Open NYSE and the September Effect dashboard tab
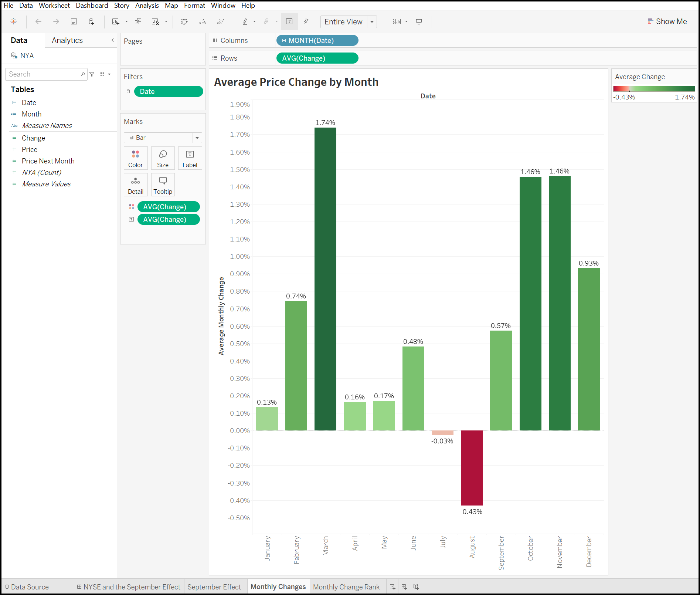Image resolution: width=700 pixels, height=595 pixels. click(x=129, y=587)
